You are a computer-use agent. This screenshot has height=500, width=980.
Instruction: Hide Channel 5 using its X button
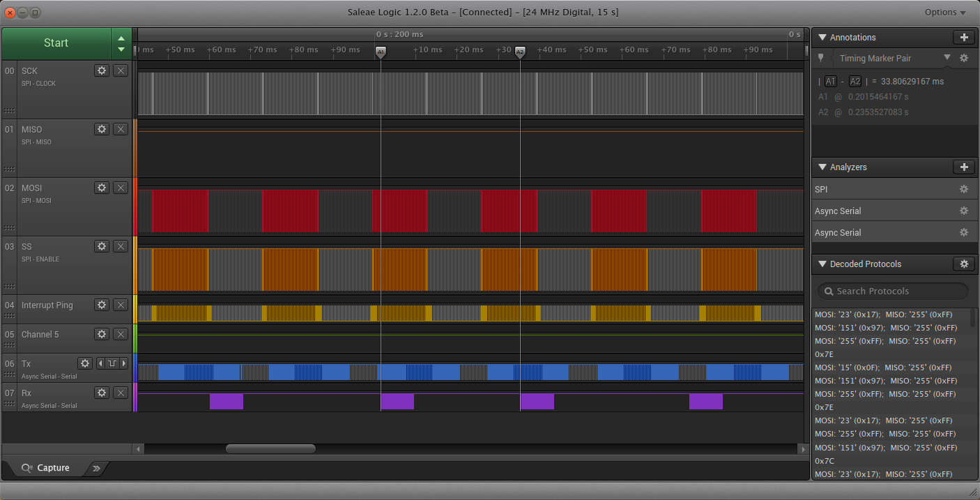(x=121, y=334)
